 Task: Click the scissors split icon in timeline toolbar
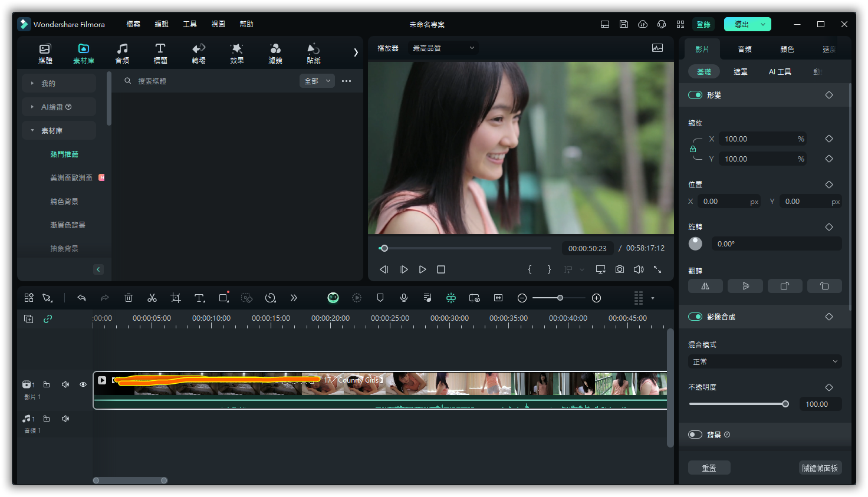tap(152, 298)
